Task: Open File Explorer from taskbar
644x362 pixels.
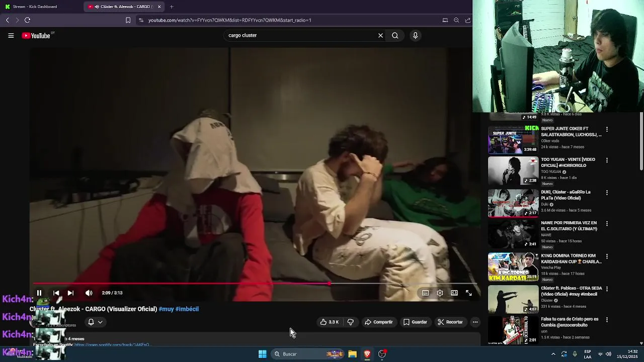Action: coord(353,354)
